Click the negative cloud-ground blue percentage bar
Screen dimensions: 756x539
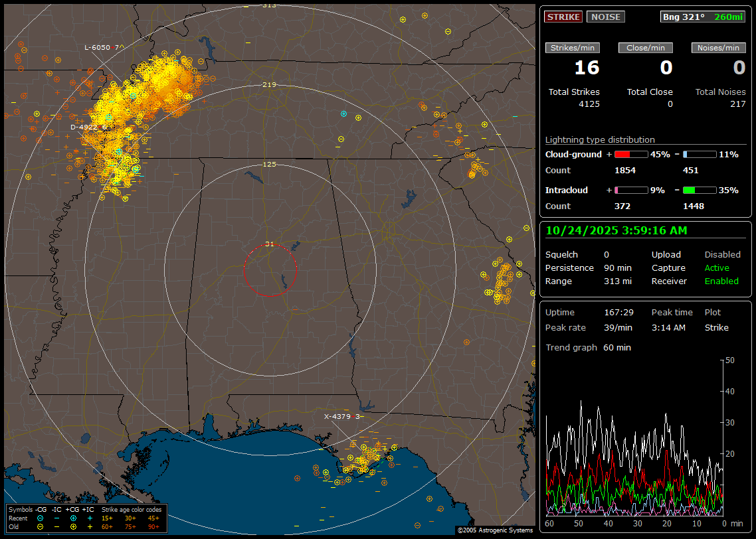(x=700, y=155)
